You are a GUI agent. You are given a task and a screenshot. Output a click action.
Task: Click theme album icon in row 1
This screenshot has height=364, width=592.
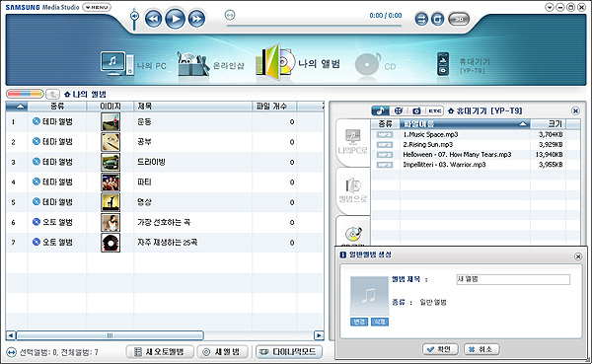click(x=37, y=121)
